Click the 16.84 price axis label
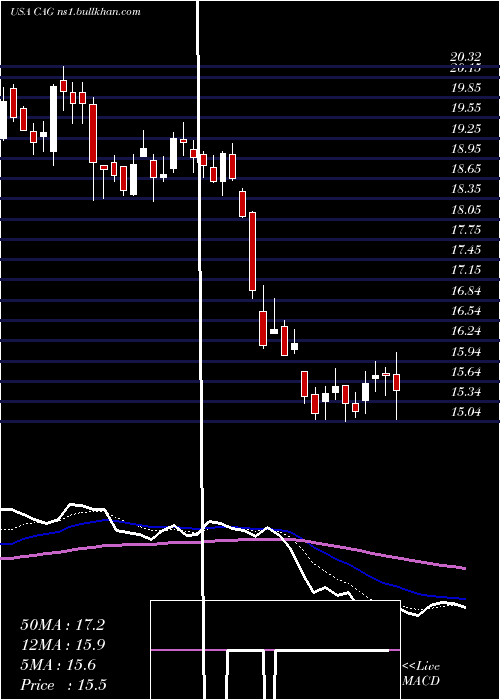 466,291
